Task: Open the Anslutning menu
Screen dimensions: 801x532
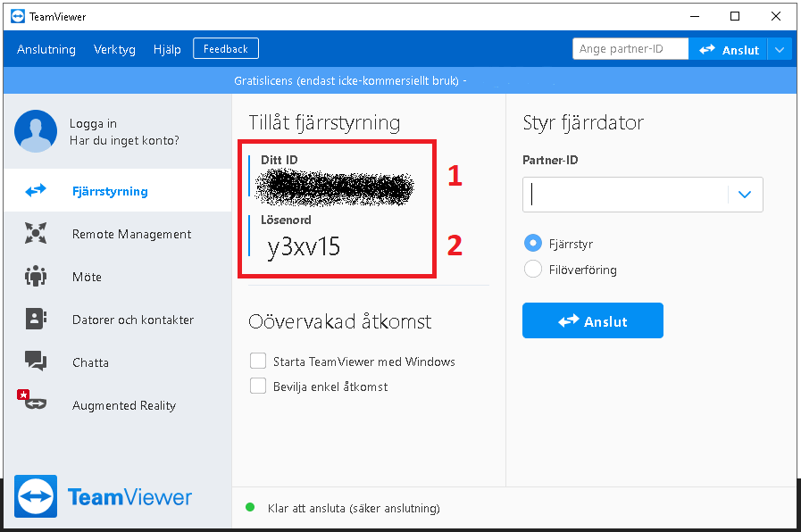Action: click(x=46, y=49)
